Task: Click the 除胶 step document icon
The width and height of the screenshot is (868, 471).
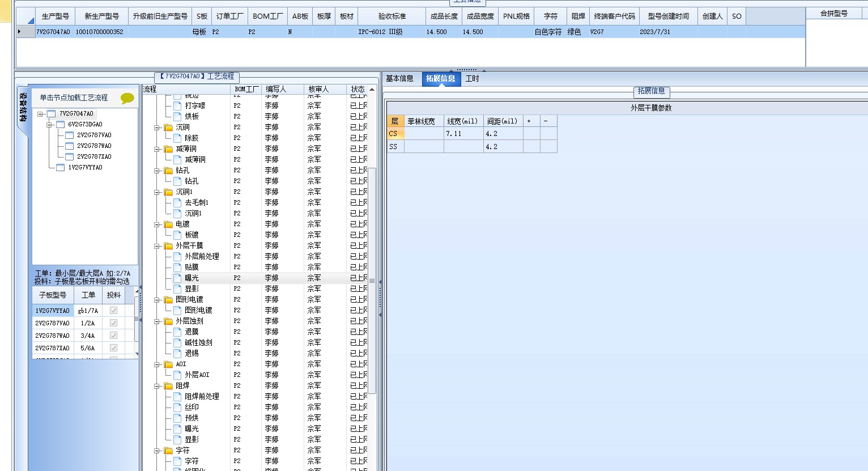Action: pyautogui.click(x=177, y=138)
